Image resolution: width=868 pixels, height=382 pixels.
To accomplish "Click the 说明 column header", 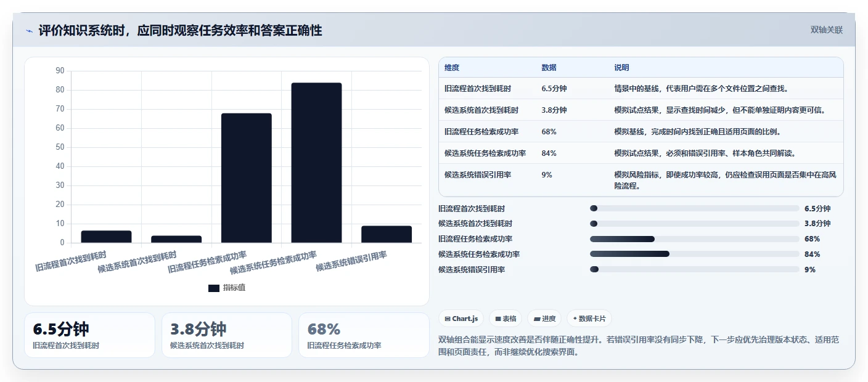I will pos(621,68).
